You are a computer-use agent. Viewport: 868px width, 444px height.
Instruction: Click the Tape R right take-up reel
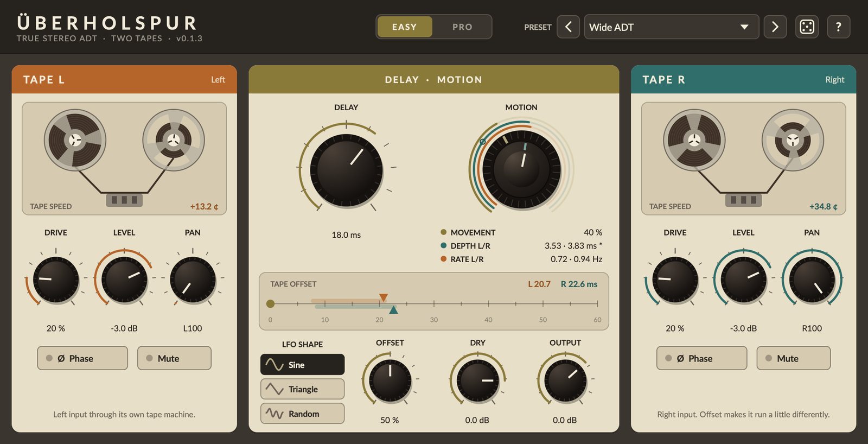coord(793,140)
